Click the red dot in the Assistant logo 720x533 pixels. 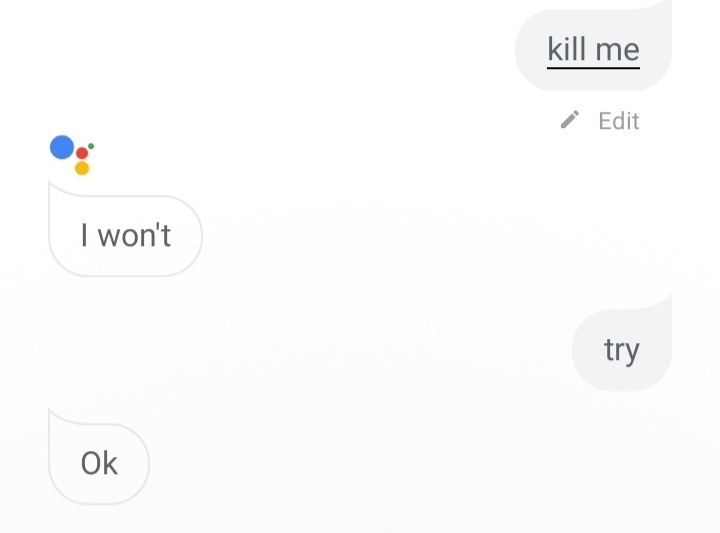pos(82,153)
